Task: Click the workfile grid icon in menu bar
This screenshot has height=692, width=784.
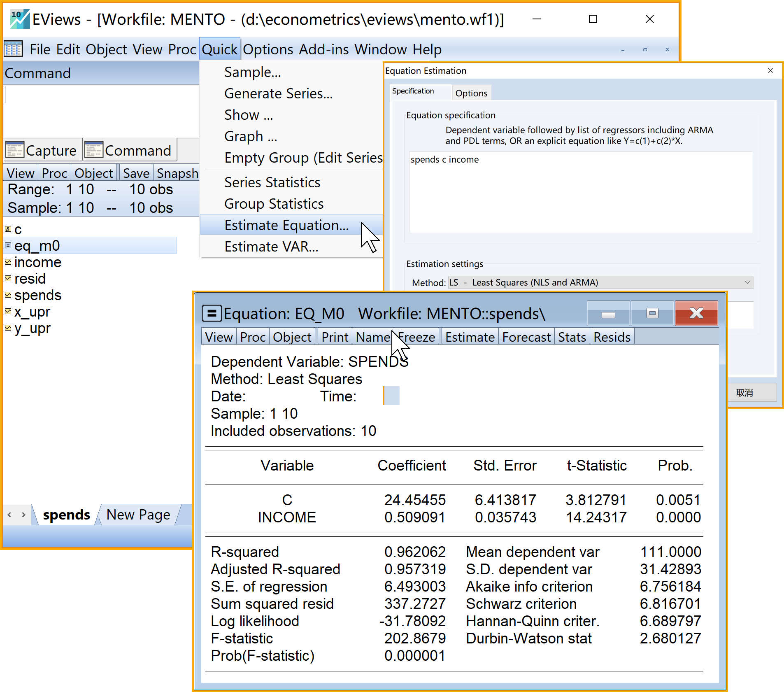Action: 14,49
